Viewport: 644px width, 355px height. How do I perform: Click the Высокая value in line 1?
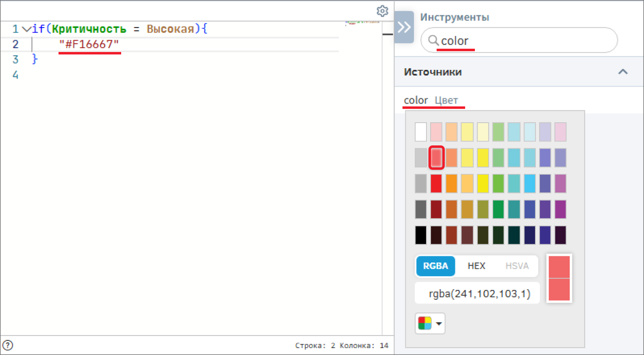point(170,29)
